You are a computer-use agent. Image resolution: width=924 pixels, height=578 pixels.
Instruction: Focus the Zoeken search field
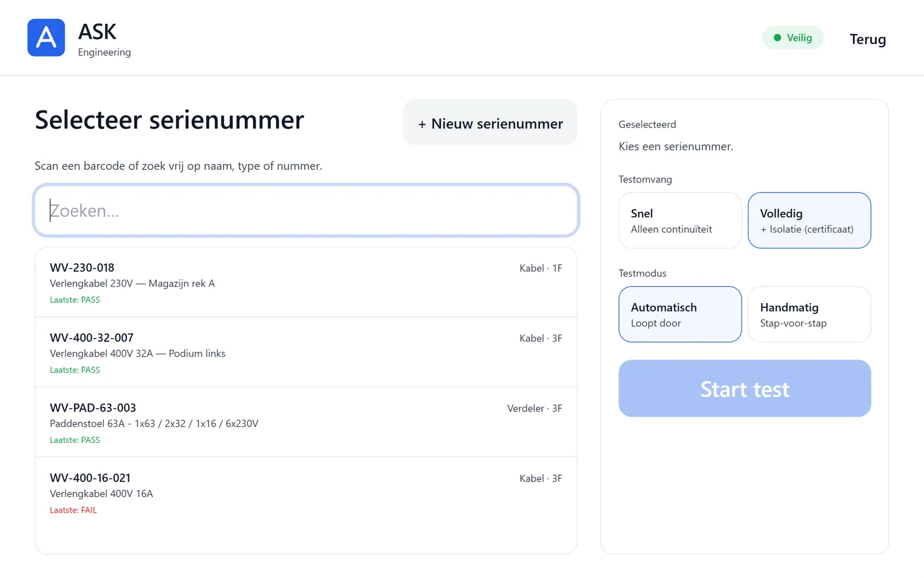click(306, 210)
